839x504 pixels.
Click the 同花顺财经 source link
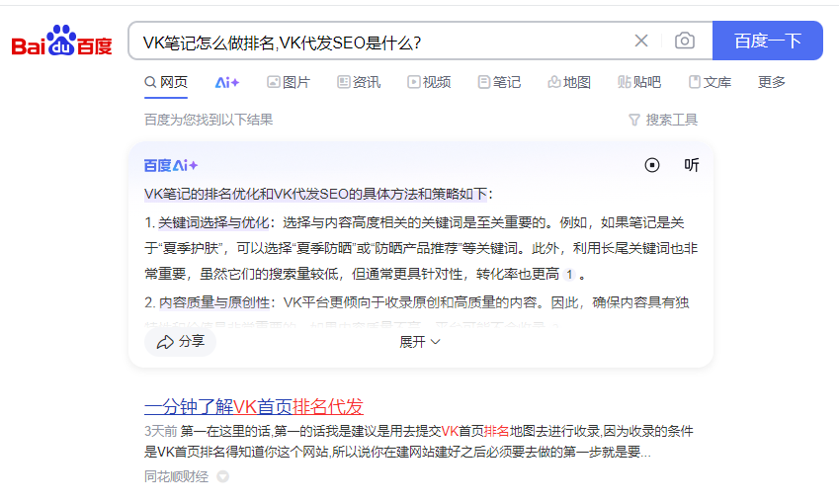tap(176, 476)
